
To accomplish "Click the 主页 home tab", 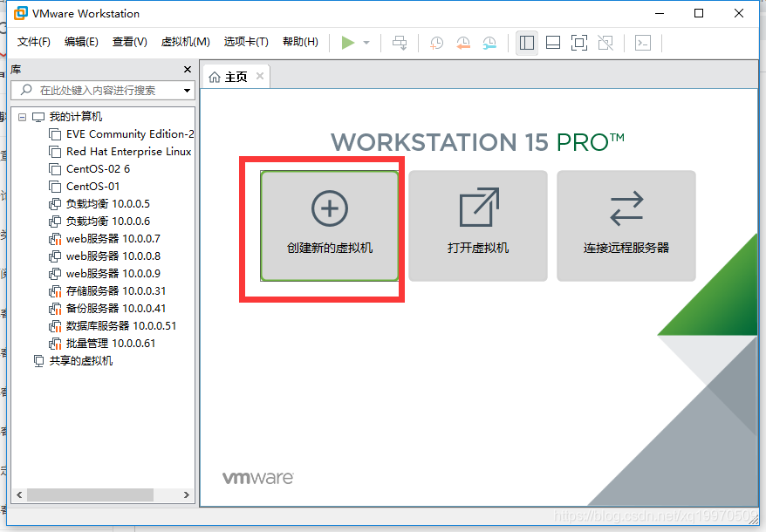I will 236,78.
